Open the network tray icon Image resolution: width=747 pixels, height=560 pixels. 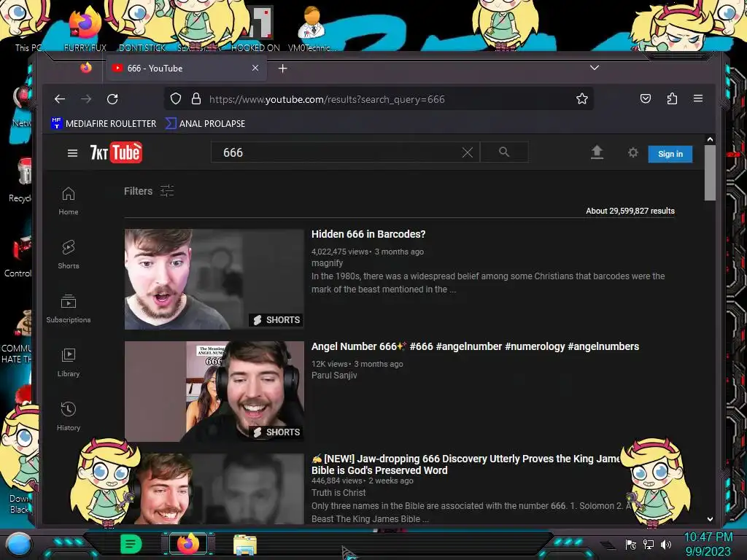[x=649, y=544]
